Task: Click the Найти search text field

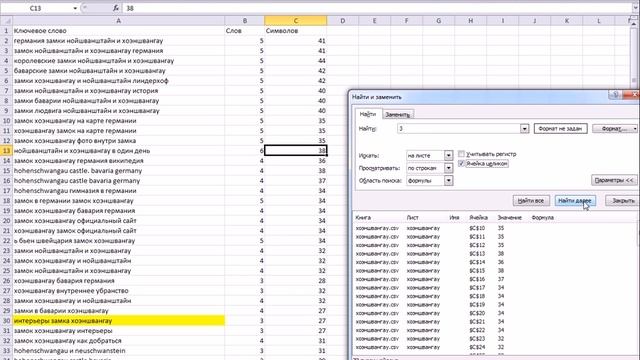Action: point(459,129)
